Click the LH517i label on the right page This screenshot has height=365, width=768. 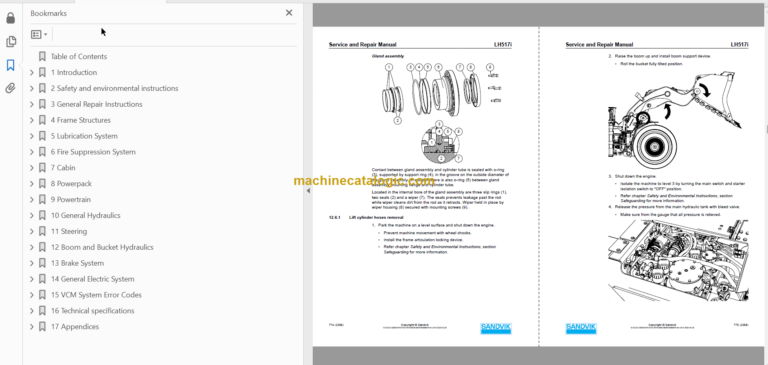(740, 45)
